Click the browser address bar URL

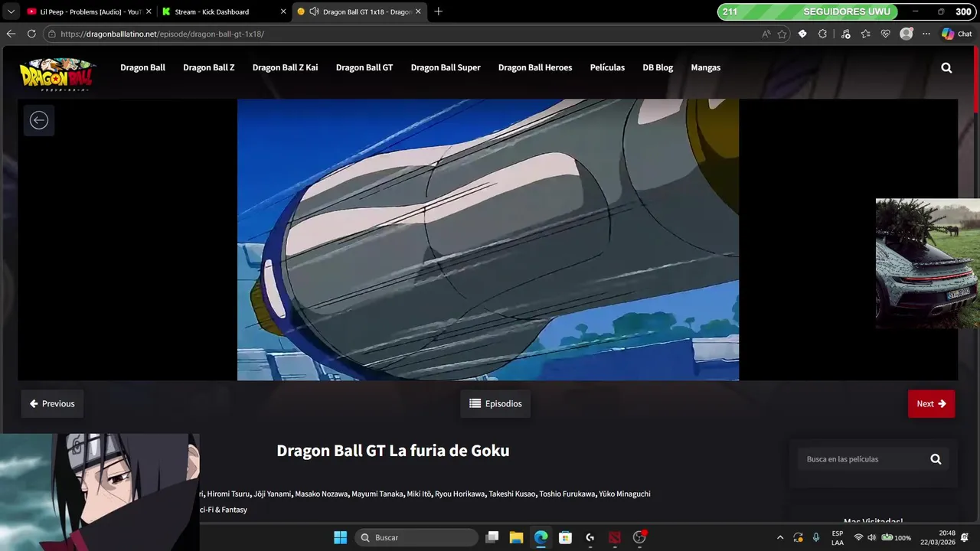tap(162, 34)
